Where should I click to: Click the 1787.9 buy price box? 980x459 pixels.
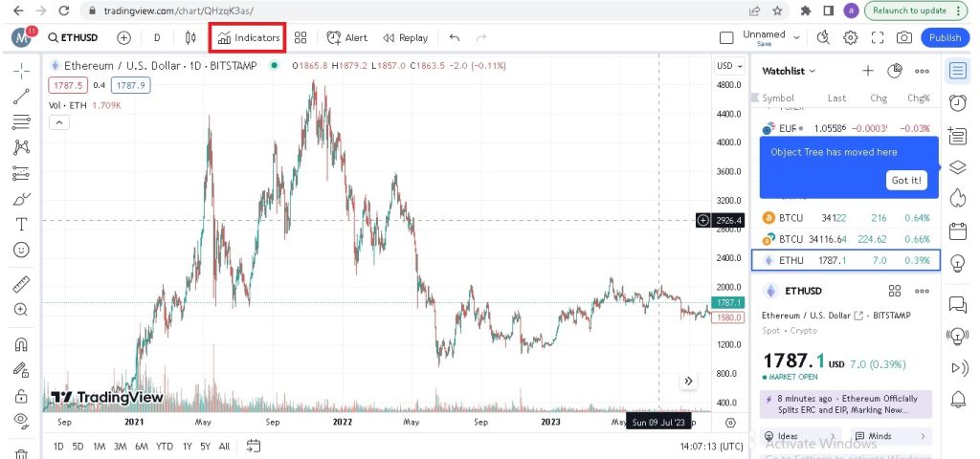coord(130,85)
